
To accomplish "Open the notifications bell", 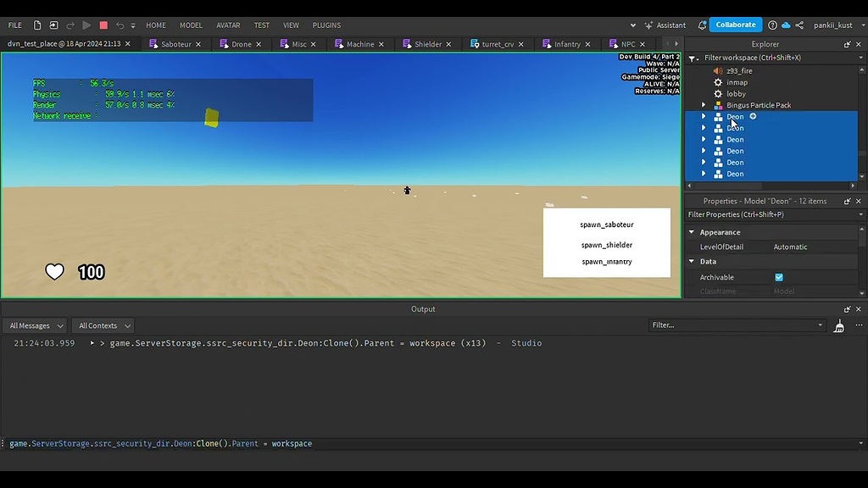I will [x=702, y=25].
